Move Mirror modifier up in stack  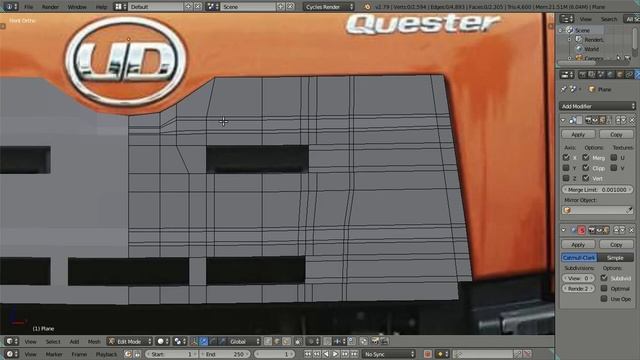[618, 120]
